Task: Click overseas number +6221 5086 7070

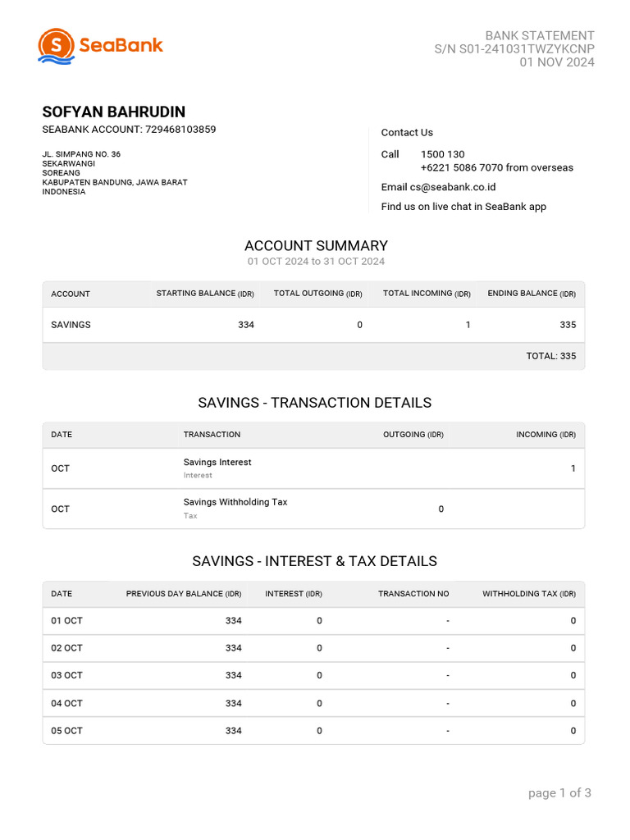Action: tap(461, 167)
